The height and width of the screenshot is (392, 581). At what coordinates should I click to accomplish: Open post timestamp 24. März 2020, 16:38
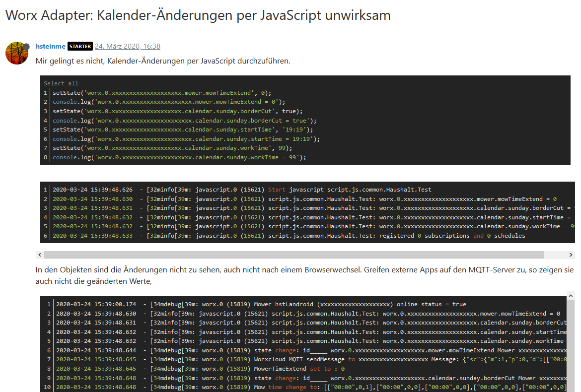pyautogui.click(x=128, y=46)
